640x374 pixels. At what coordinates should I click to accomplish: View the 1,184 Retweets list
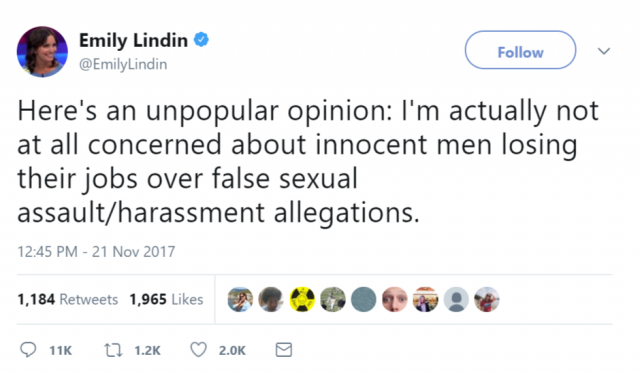pos(67,299)
